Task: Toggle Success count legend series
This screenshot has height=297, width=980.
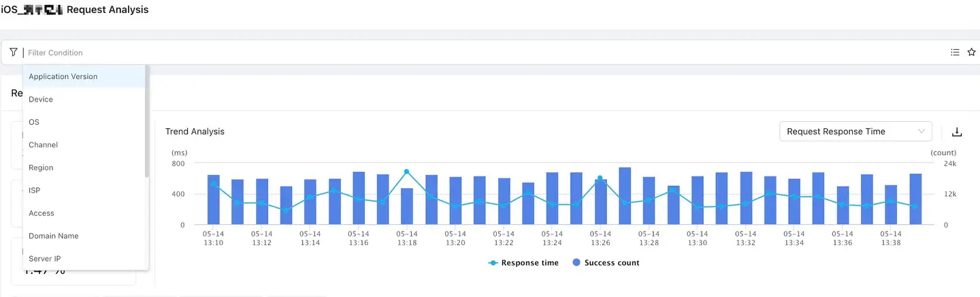Action: click(x=606, y=263)
